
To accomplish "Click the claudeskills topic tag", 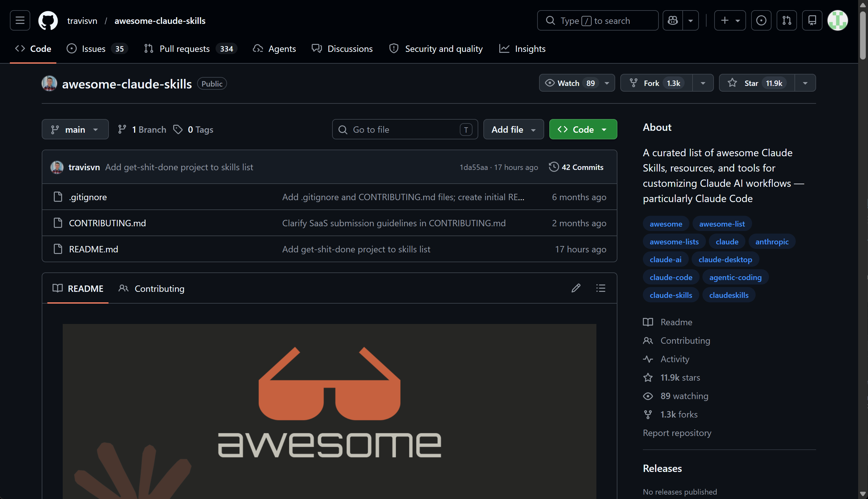I will click(x=729, y=295).
